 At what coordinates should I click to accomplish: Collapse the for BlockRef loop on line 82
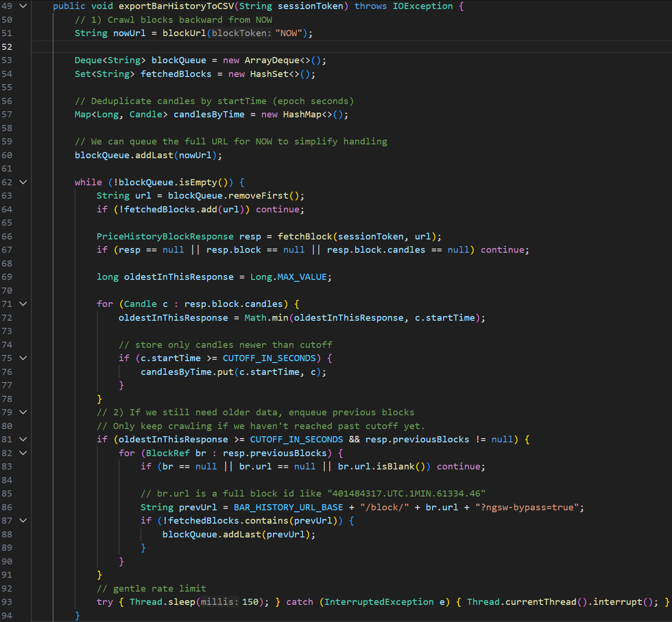[x=23, y=453]
